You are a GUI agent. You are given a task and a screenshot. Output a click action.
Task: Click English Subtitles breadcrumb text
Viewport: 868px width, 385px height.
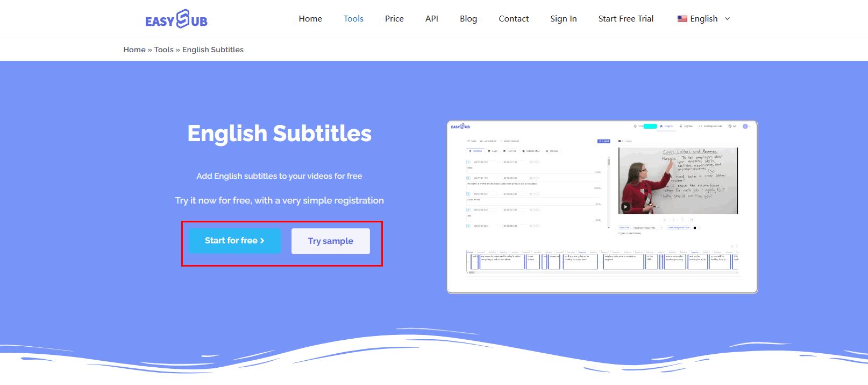click(213, 50)
